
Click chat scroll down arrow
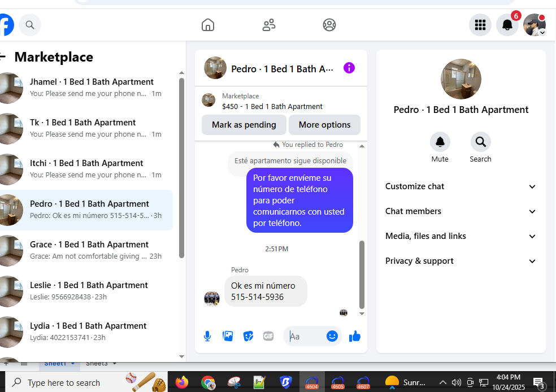click(x=362, y=313)
